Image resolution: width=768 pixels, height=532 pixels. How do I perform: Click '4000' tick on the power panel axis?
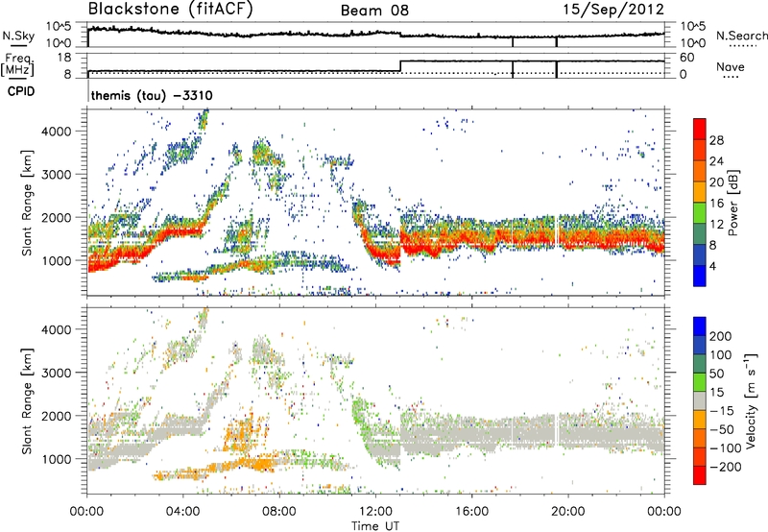coord(56,132)
